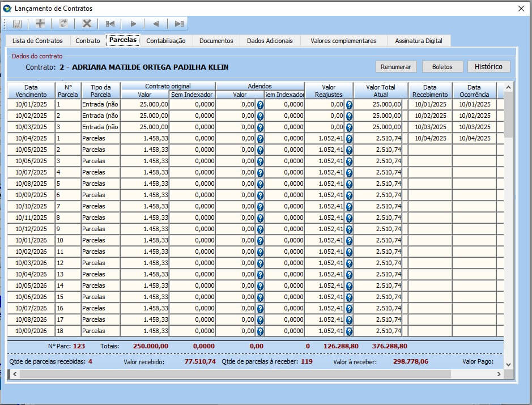Click Reajustes help icon on 10/04/2025 row
The width and height of the screenshot is (532, 405).
click(350, 139)
